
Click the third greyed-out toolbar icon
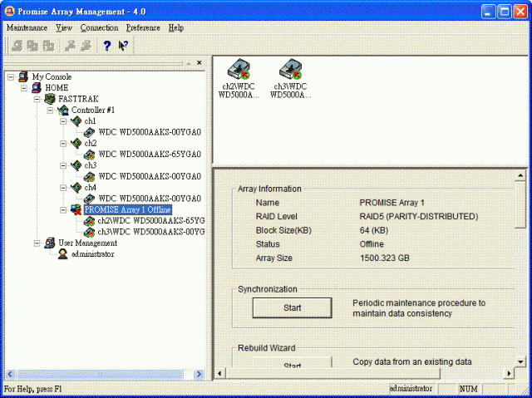coord(48,46)
